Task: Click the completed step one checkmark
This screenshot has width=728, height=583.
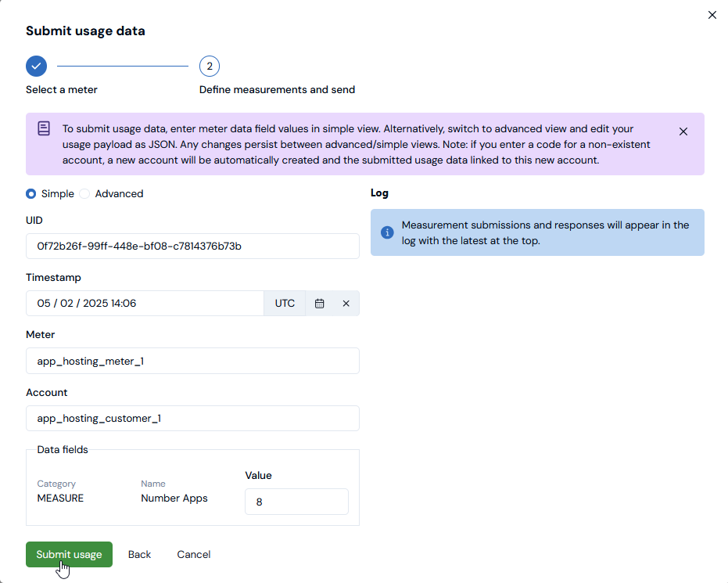Action: [36, 67]
